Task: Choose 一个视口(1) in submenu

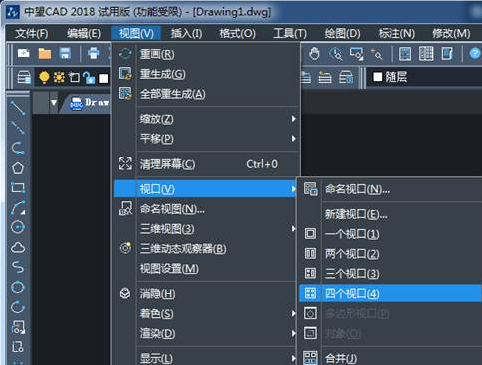Action: [391, 234]
